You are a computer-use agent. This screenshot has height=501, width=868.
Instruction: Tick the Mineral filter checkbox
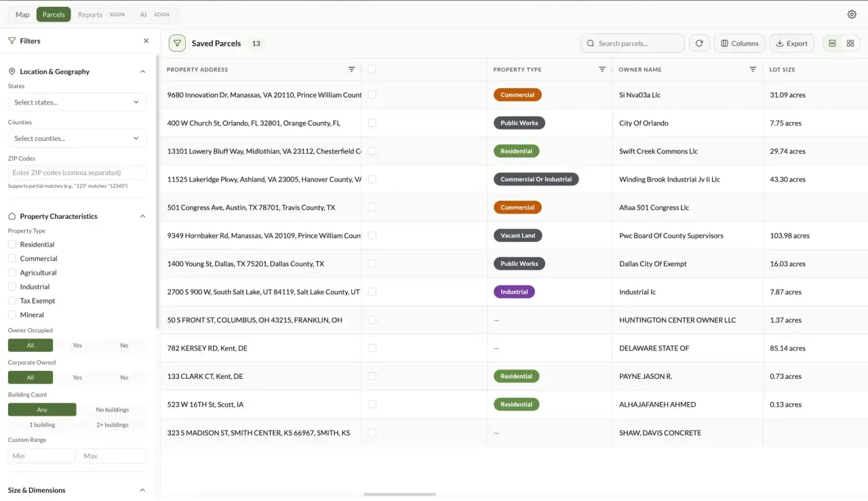click(12, 315)
